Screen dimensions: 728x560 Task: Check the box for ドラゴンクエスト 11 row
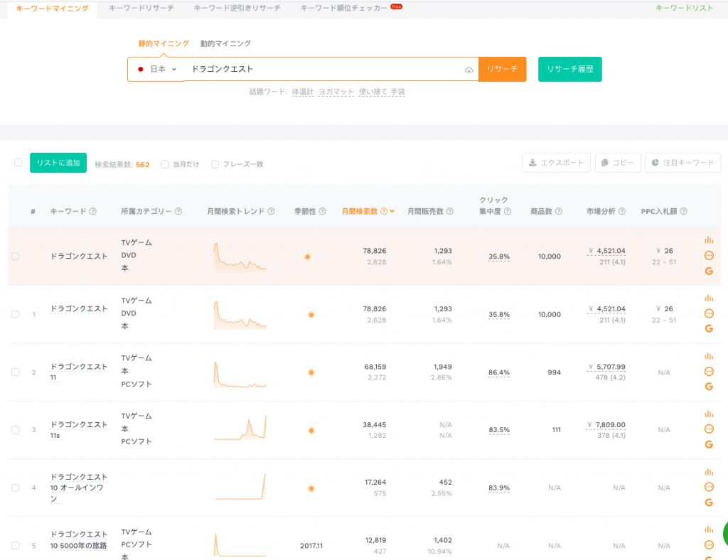(16, 372)
